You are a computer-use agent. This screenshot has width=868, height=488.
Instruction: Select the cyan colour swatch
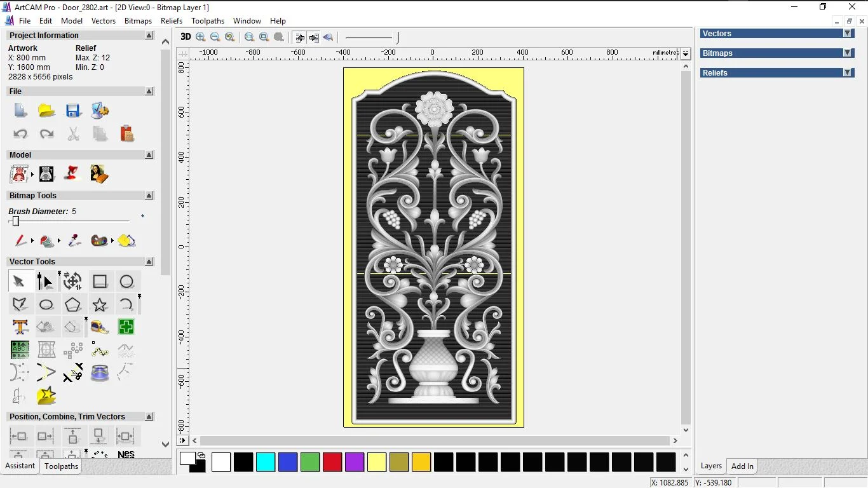(266, 462)
